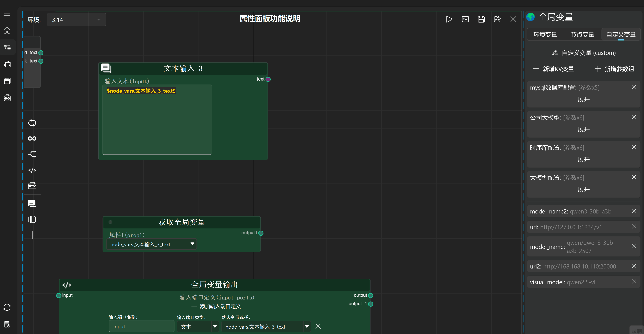Run the workflow with play button
Screen dimensions: 644x334
(449, 19)
